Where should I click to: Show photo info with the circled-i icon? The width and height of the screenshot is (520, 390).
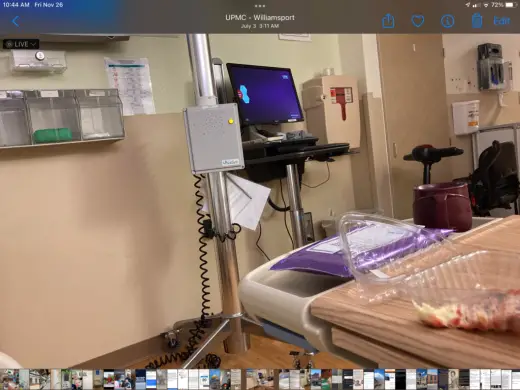point(447,21)
